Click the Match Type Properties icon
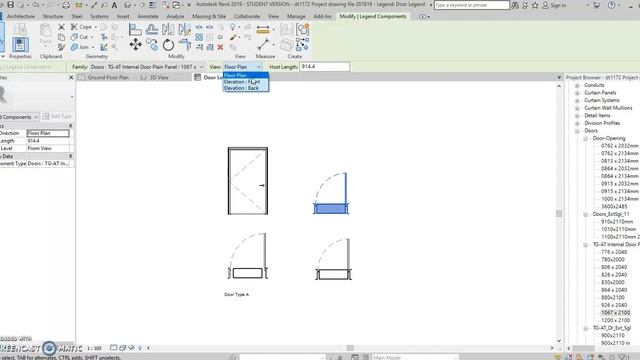The height and width of the screenshot is (360, 640). (61, 47)
